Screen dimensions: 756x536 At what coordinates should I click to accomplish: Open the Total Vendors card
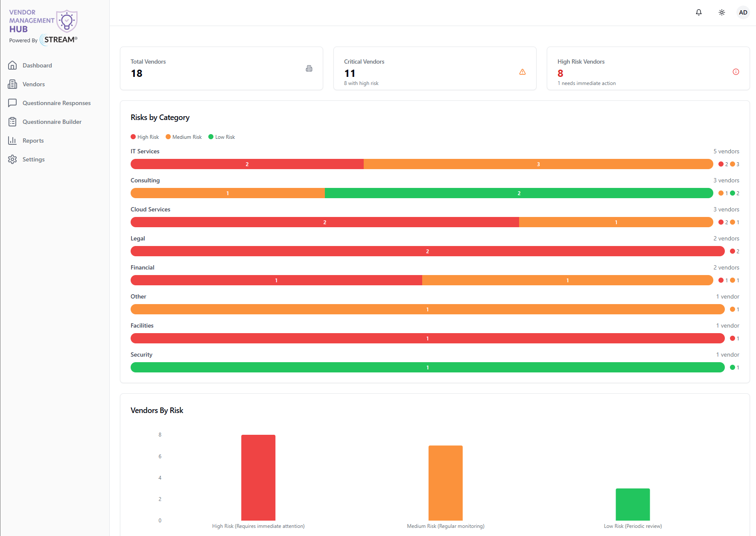pos(222,68)
